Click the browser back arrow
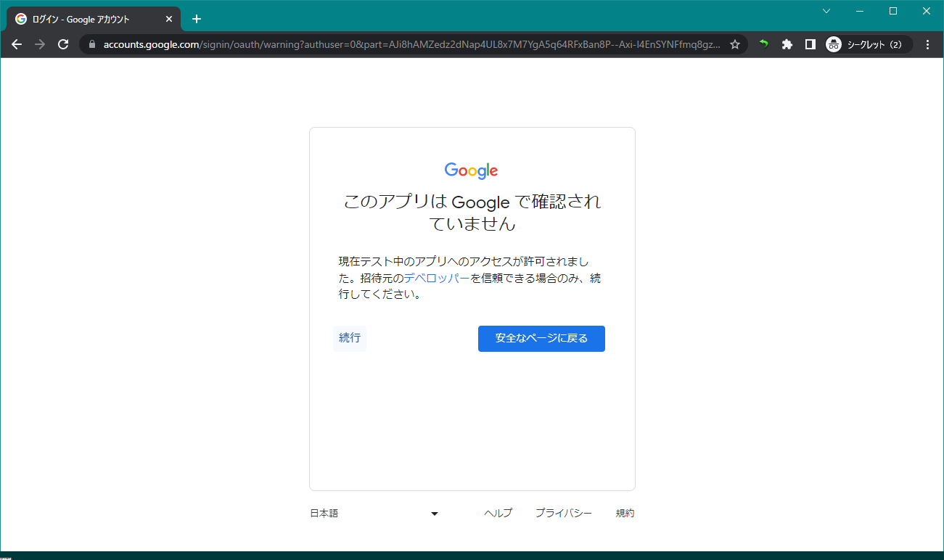Screen dimensions: 944x560 tap(17, 44)
